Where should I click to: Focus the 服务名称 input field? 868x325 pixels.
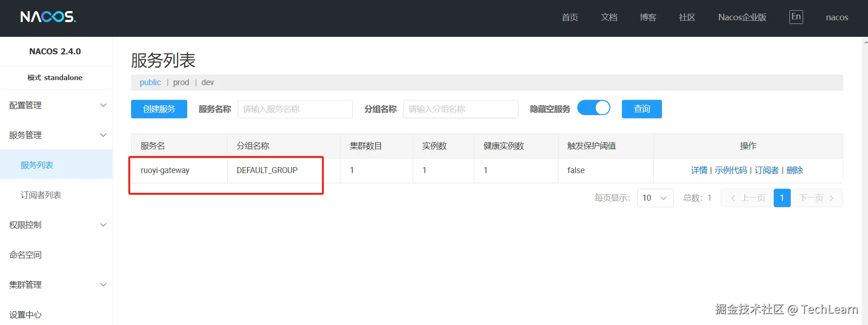click(x=295, y=109)
